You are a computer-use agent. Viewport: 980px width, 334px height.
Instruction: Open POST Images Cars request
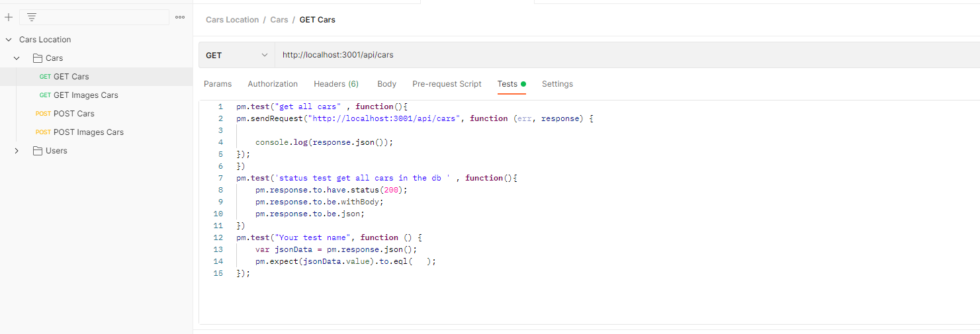pos(96,132)
